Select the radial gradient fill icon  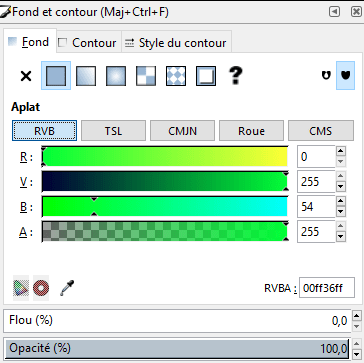[x=116, y=76]
